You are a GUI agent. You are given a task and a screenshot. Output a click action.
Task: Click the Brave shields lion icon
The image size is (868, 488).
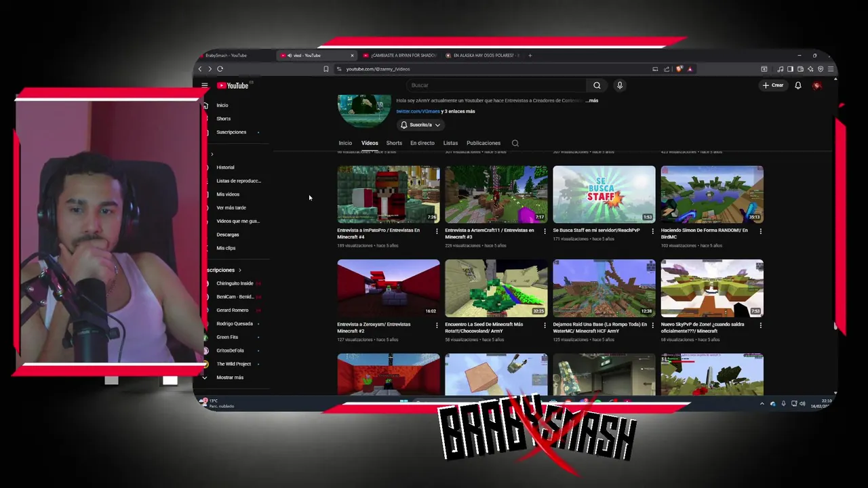pos(678,68)
